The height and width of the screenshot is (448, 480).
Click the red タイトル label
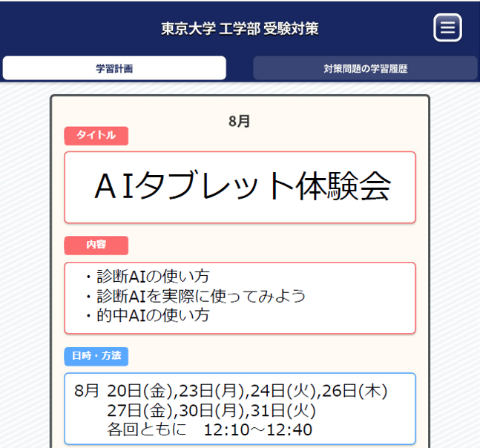96,136
